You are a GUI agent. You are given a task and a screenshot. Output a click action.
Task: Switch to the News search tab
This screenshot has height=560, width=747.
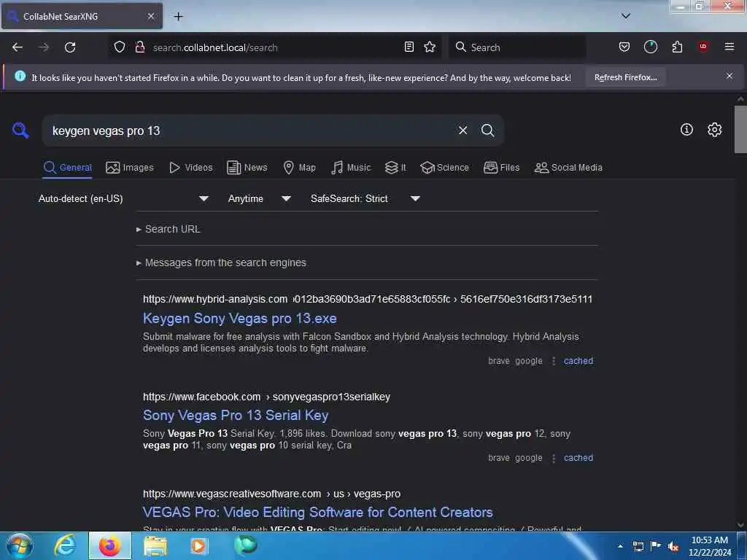(x=247, y=168)
